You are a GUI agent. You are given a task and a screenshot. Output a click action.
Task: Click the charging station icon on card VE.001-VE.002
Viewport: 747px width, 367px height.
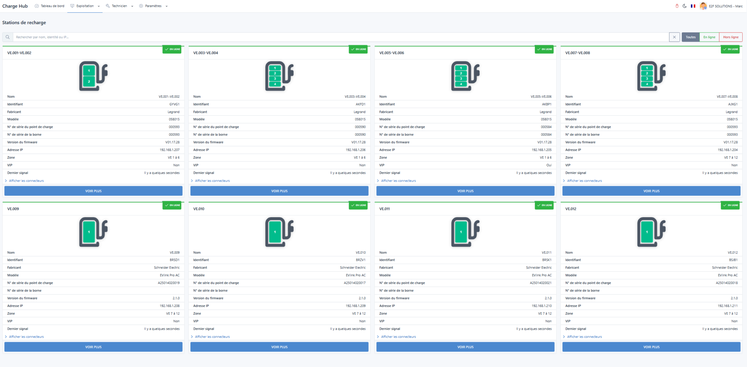pos(93,76)
